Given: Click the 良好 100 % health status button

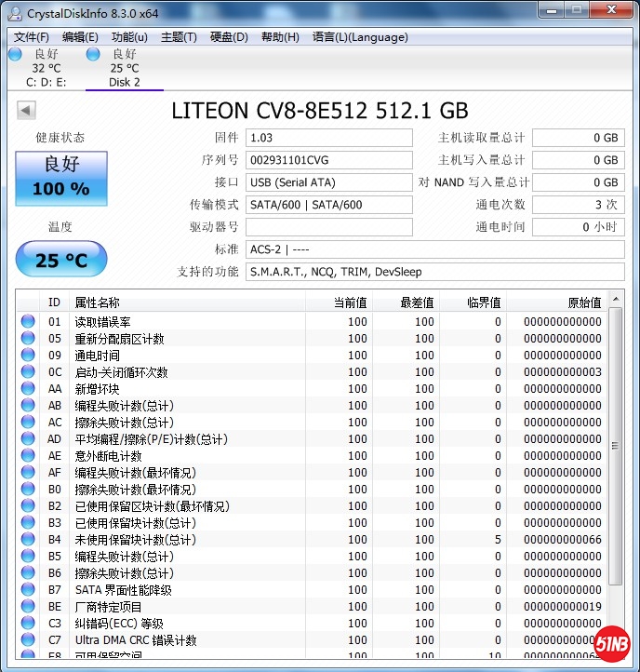Looking at the screenshot, I should (x=61, y=177).
